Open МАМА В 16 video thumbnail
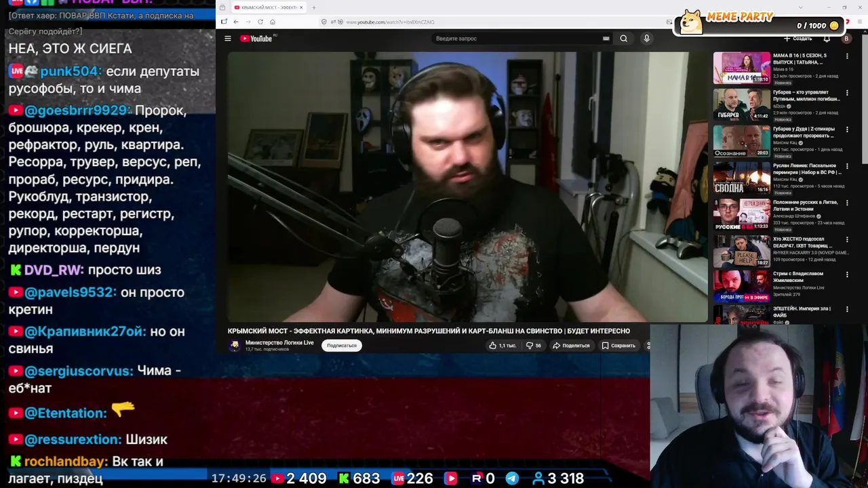 [x=741, y=68]
